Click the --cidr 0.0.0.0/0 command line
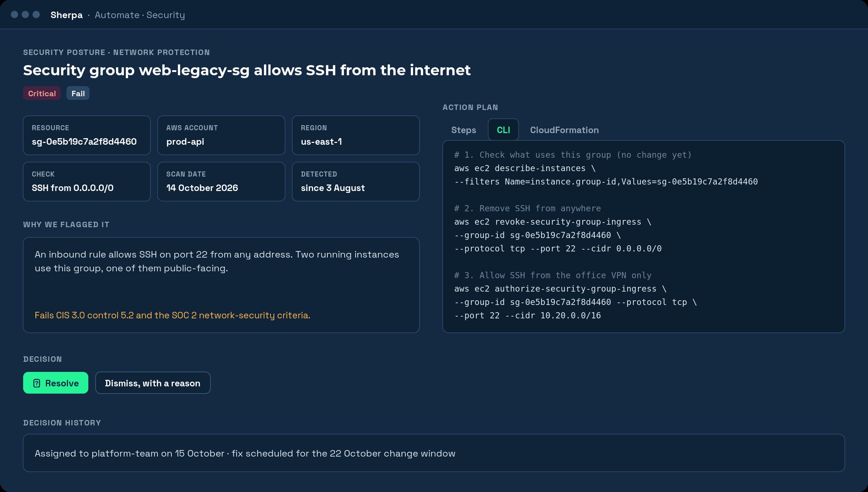The width and height of the screenshot is (868, 492). [x=558, y=249]
